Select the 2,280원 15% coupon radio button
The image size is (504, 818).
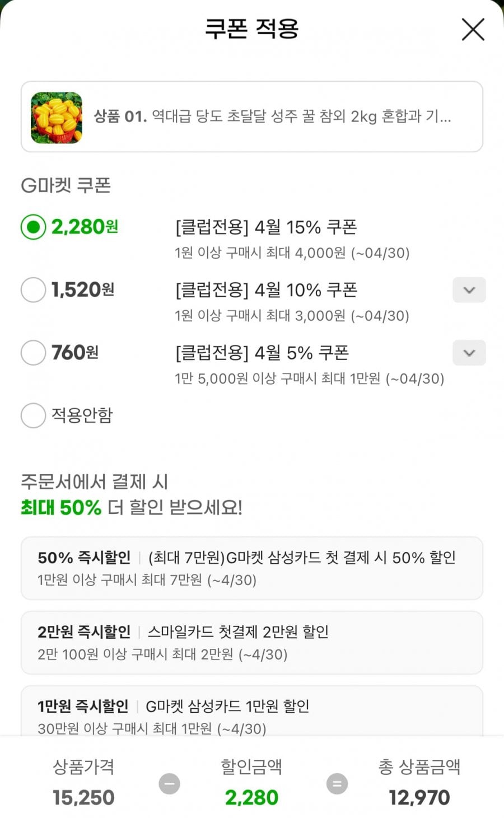[33, 227]
